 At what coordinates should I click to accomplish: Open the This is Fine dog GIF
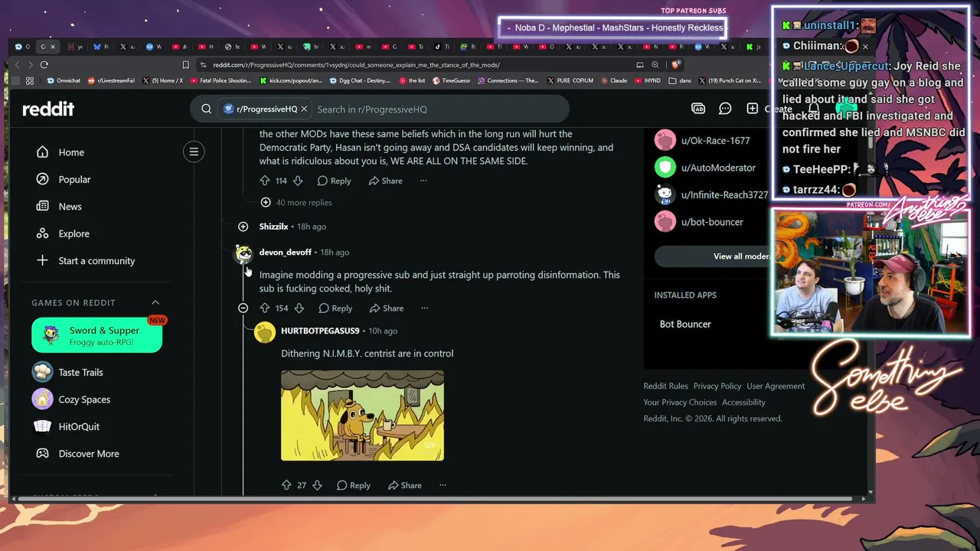pyautogui.click(x=362, y=416)
